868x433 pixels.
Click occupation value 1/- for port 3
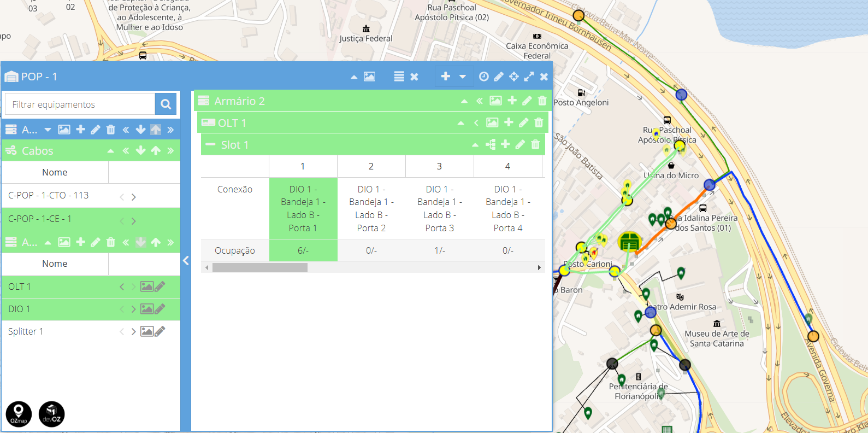440,250
